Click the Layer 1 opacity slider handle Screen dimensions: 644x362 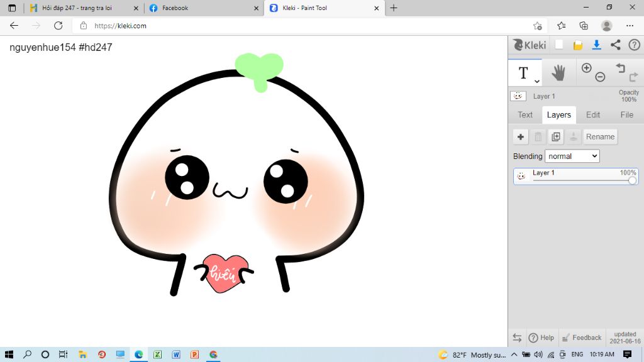point(632,181)
